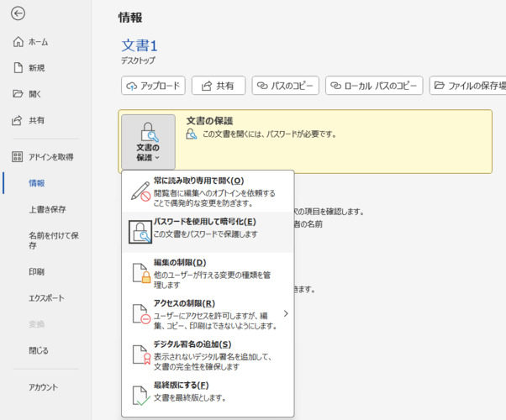Choose アクセスの制限(R) menu entry

(x=208, y=314)
